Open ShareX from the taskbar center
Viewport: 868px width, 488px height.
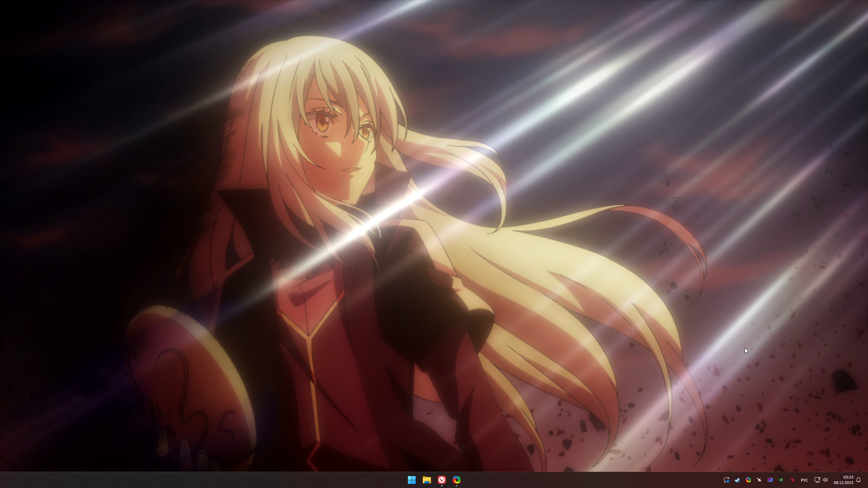click(456, 480)
